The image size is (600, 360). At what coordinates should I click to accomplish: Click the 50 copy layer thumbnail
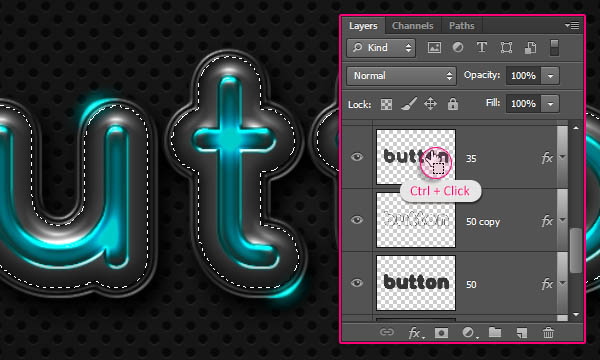(416, 220)
